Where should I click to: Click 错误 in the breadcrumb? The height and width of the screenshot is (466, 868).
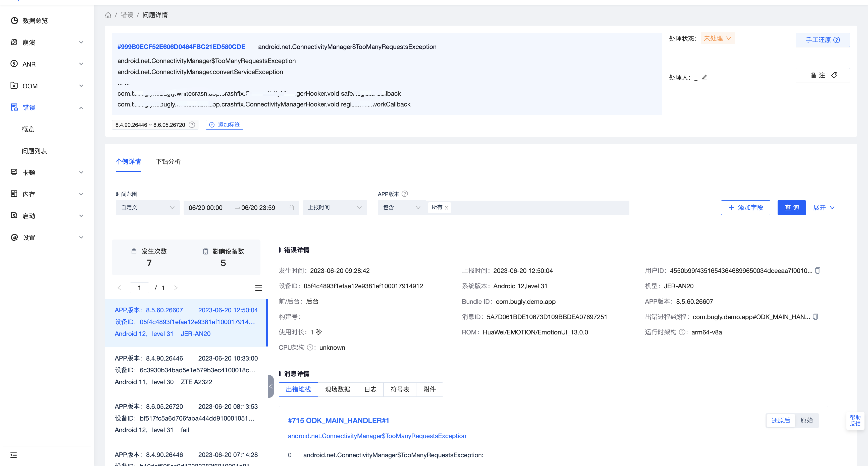(x=127, y=15)
